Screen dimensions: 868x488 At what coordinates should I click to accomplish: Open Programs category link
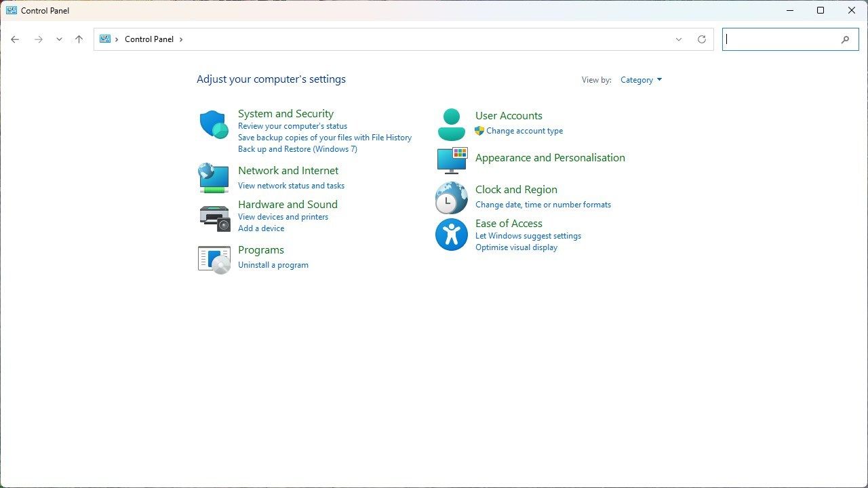click(x=261, y=250)
